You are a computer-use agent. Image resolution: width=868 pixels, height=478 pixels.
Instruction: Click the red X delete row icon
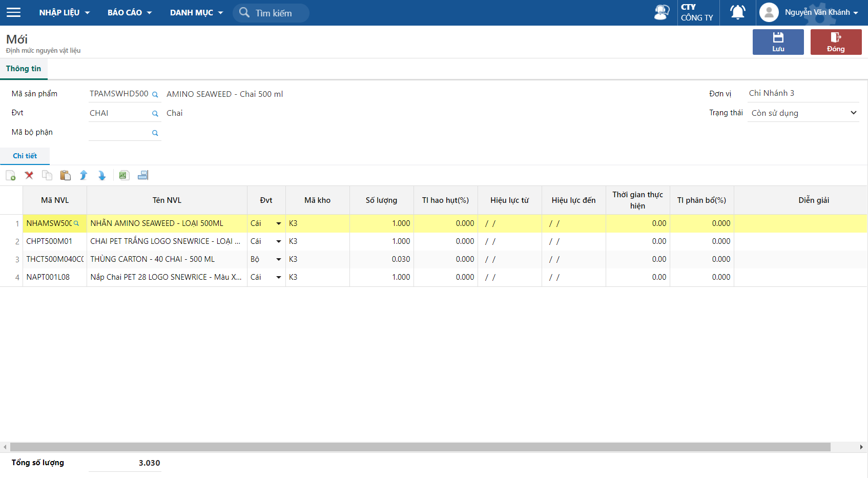[29, 176]
